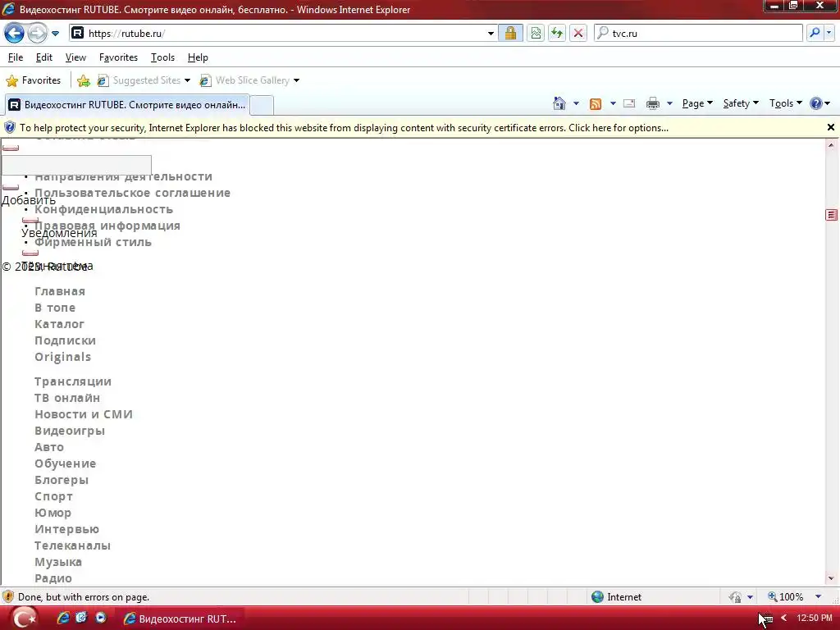
Task: Click the Rutube site icon in address bar
Action: 78,33
